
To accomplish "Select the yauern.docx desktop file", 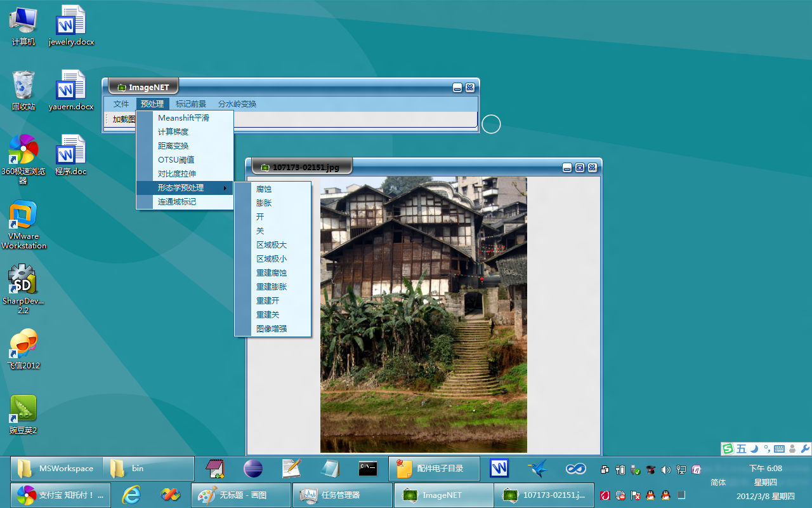I will click(x=71, y=90).
